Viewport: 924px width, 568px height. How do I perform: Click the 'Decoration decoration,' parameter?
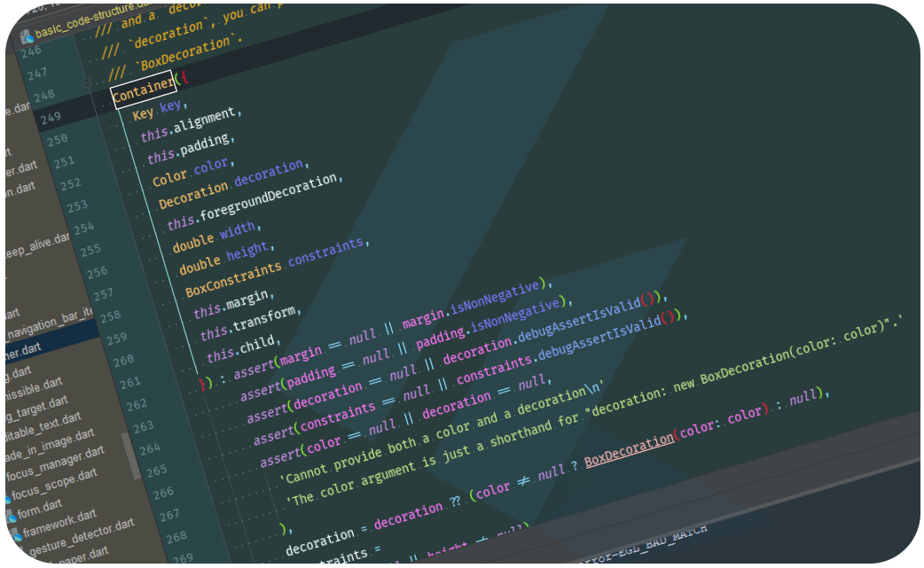click(234, 183)
